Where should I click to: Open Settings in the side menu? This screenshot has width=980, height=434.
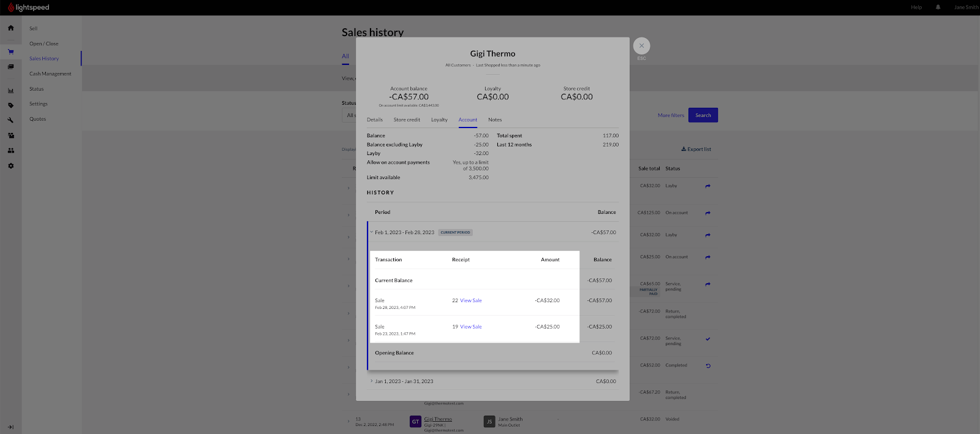click(x=39, y=104)
